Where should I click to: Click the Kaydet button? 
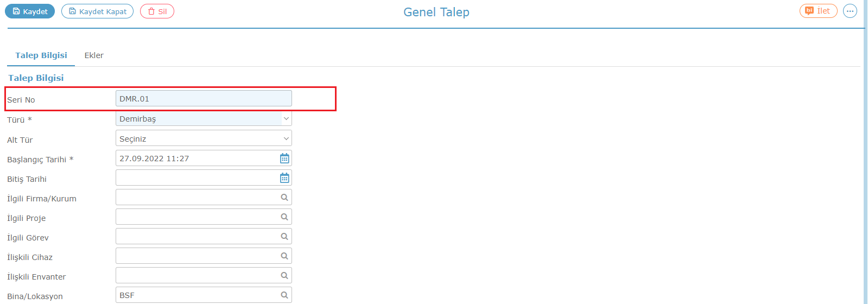pyautogui.click(x=30, y=11)
